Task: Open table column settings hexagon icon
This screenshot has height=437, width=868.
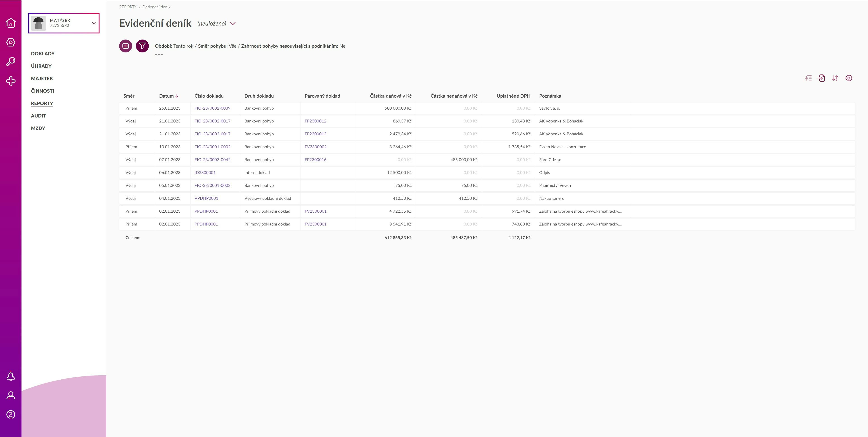Action: (x=849, y=78)
